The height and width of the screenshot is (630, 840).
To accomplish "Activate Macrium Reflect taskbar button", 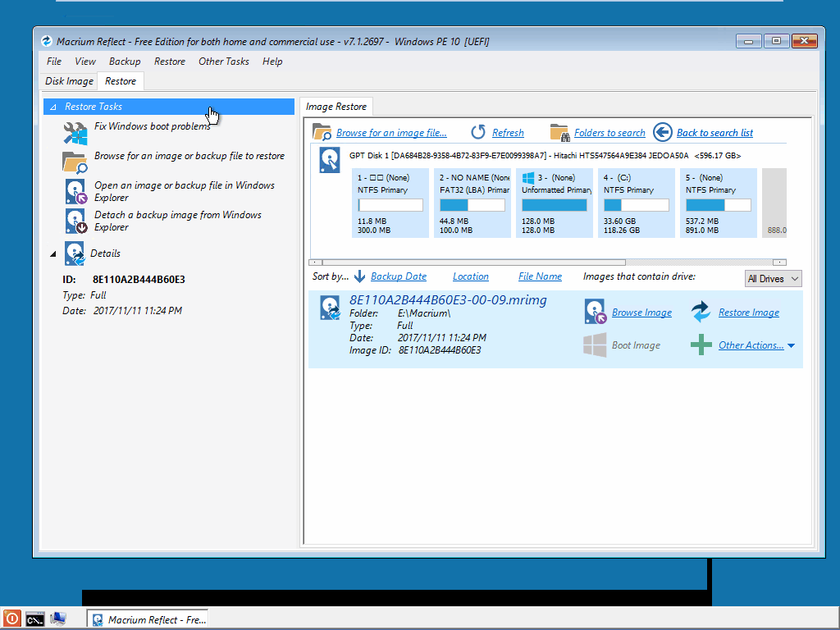I will [147, 619].
